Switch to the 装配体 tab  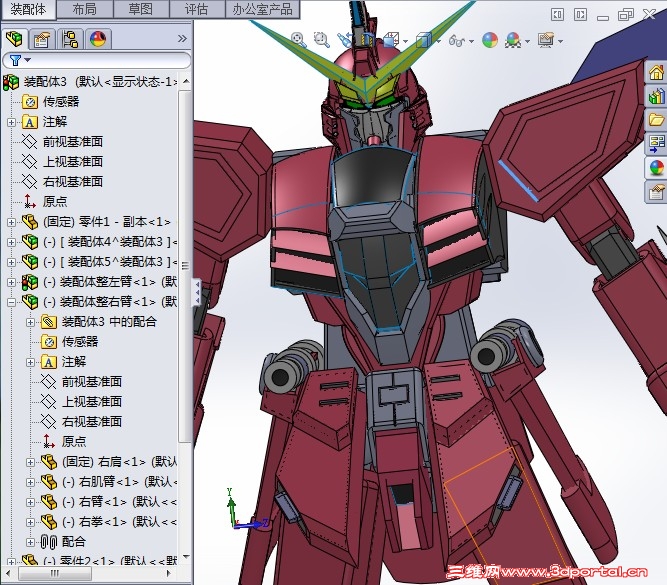(29, 9)
